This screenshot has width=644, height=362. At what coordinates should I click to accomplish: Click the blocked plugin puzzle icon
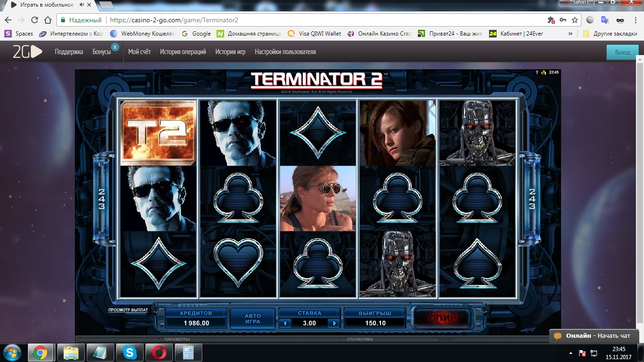tap(551, 20)
